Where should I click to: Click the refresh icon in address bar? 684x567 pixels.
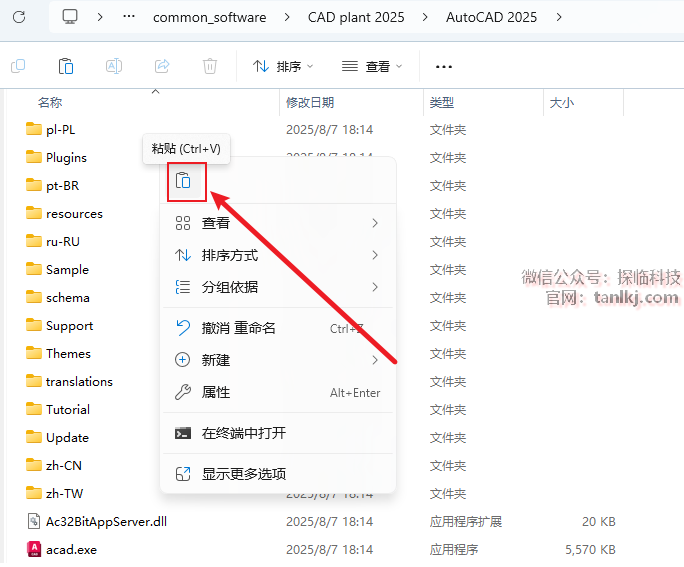tap(19, 17)
